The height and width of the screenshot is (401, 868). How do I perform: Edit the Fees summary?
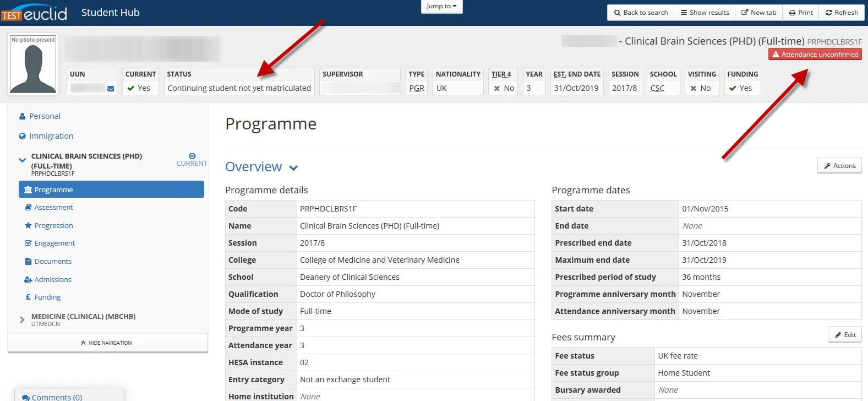(x=845, y=335)
